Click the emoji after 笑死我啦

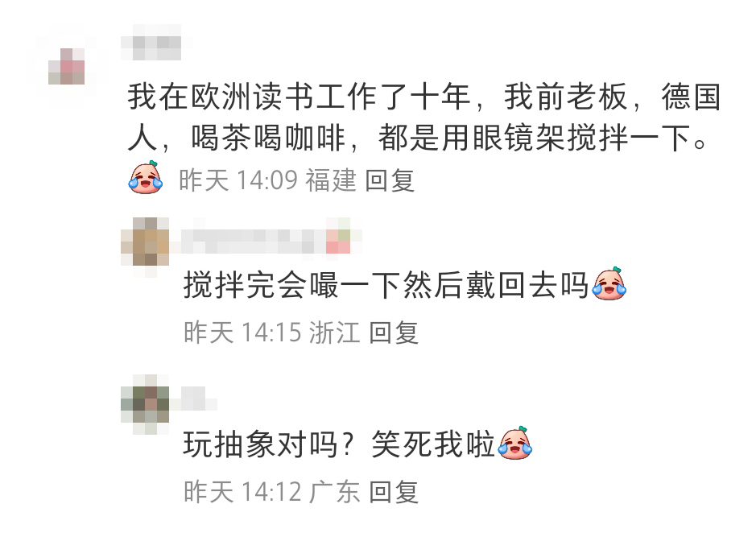point(515,443)
